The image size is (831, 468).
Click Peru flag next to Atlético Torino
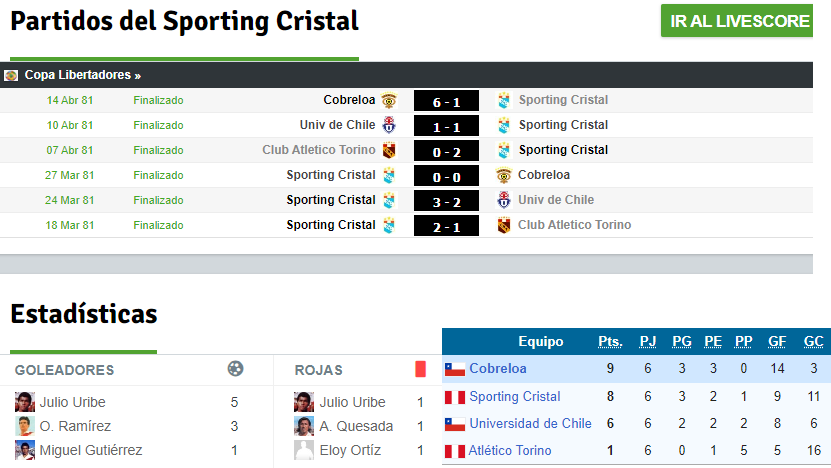(x=455, y=451)
